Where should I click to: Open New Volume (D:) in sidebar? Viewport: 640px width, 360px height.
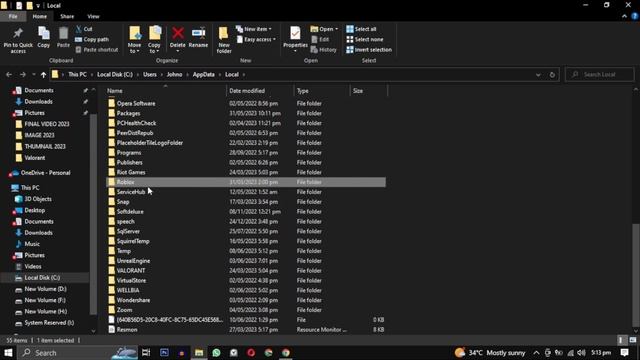pos(45,289)
